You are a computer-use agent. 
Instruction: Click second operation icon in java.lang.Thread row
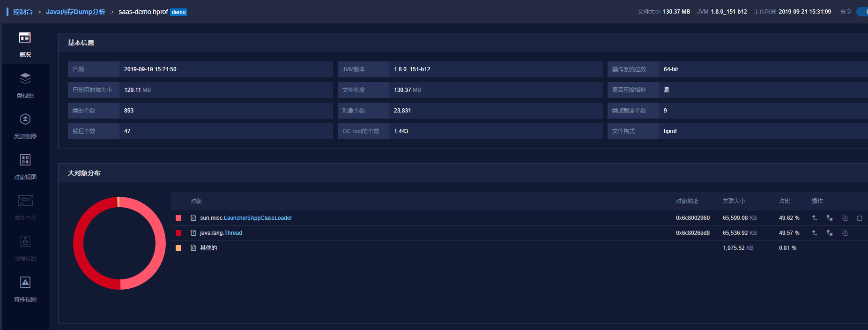pos(830,233)
